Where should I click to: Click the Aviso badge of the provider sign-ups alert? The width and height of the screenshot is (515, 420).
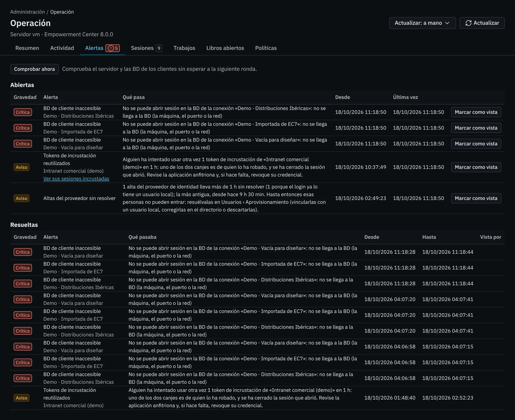[x=22, y=198]
